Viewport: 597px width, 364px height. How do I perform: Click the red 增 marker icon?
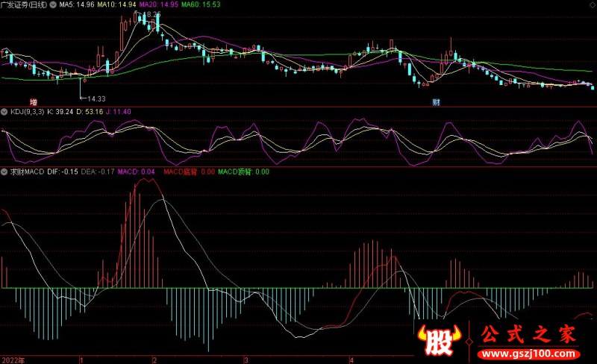coord(33,101)
